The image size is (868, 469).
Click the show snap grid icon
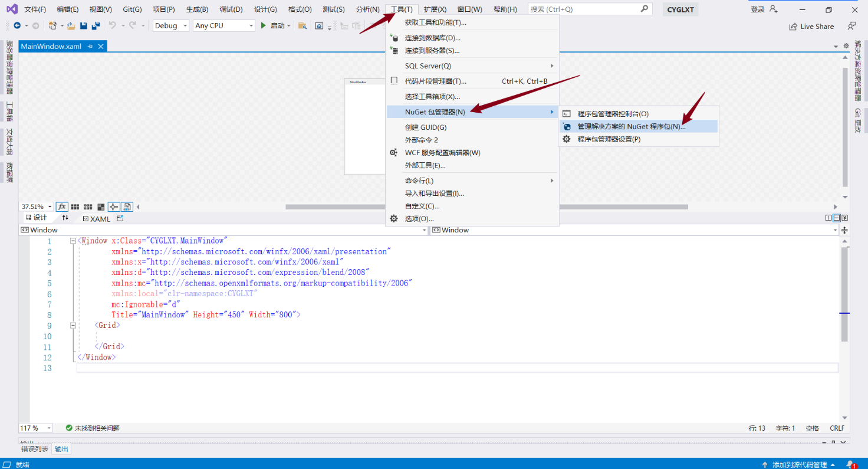75,206
